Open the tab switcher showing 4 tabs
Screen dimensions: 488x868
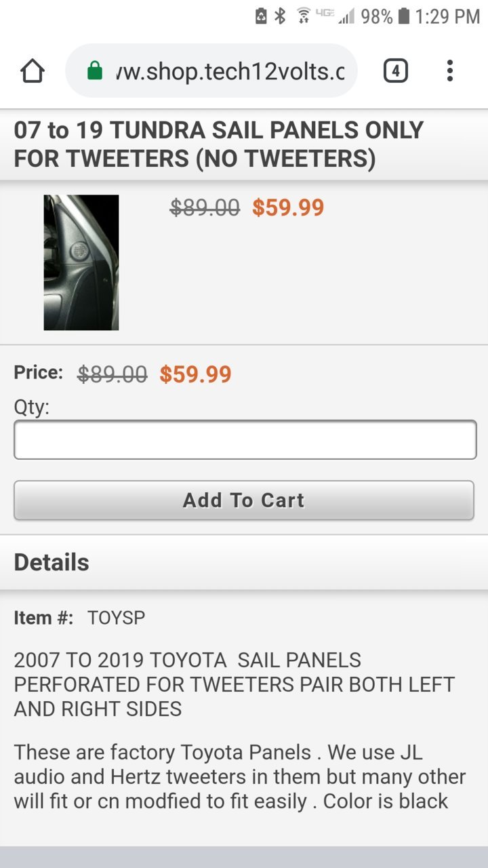coord(396,71)
